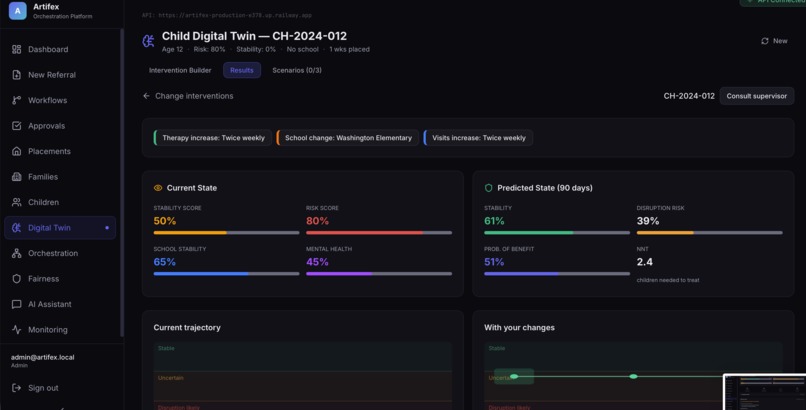Open Scenarios (0/3) tab

pyautogui.click(x=297, y=70)
